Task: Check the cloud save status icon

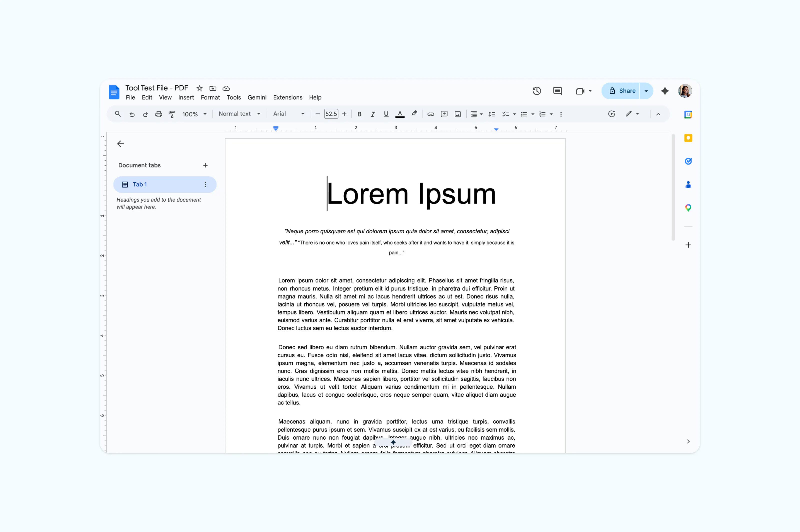Action: [226, 88]
